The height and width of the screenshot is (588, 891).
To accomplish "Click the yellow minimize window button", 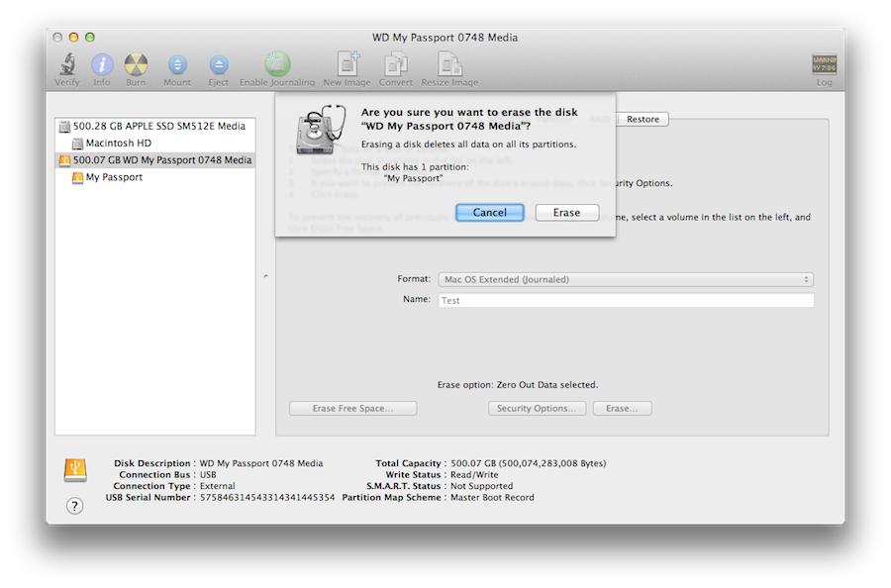I will [73, 38].
